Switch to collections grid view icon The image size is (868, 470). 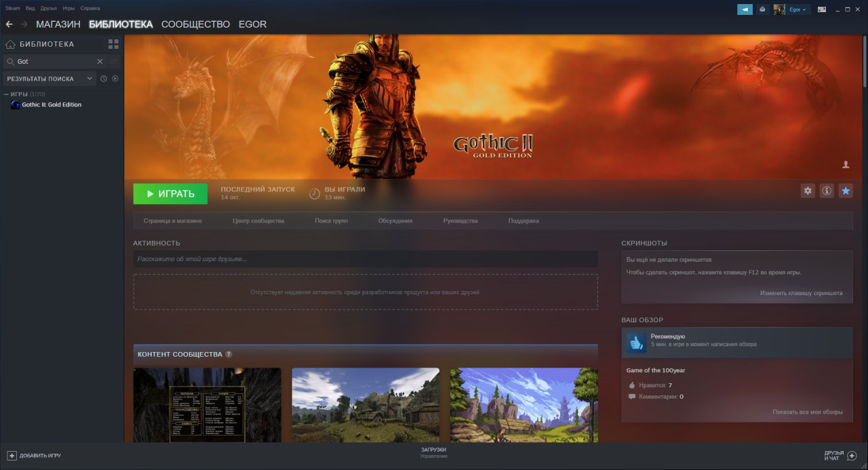click(x=113, y=44)
